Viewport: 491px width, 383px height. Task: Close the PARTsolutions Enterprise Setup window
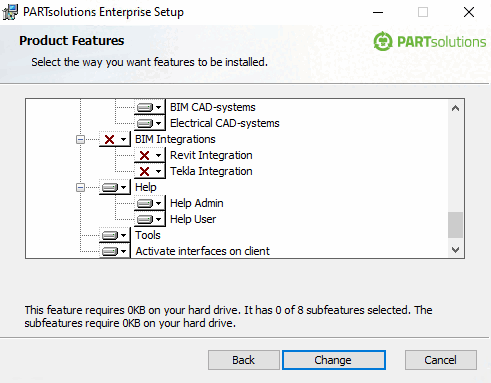pyautogui.click(x=469, y=12)
